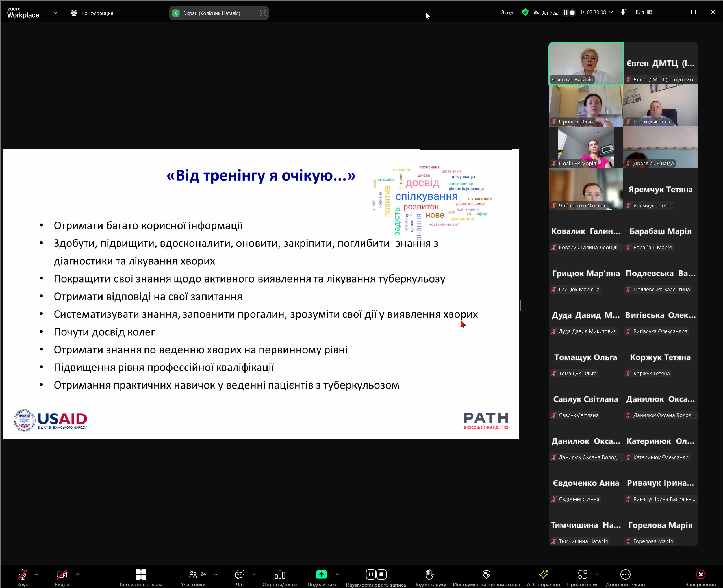
Task: Open the Chat (Чат) panel
Action: coord(240,574)
